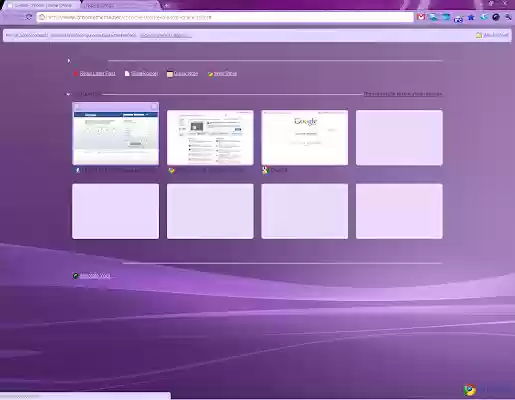
Task: Click the third extension icon from the left
Action: click(x=446, y=17)
